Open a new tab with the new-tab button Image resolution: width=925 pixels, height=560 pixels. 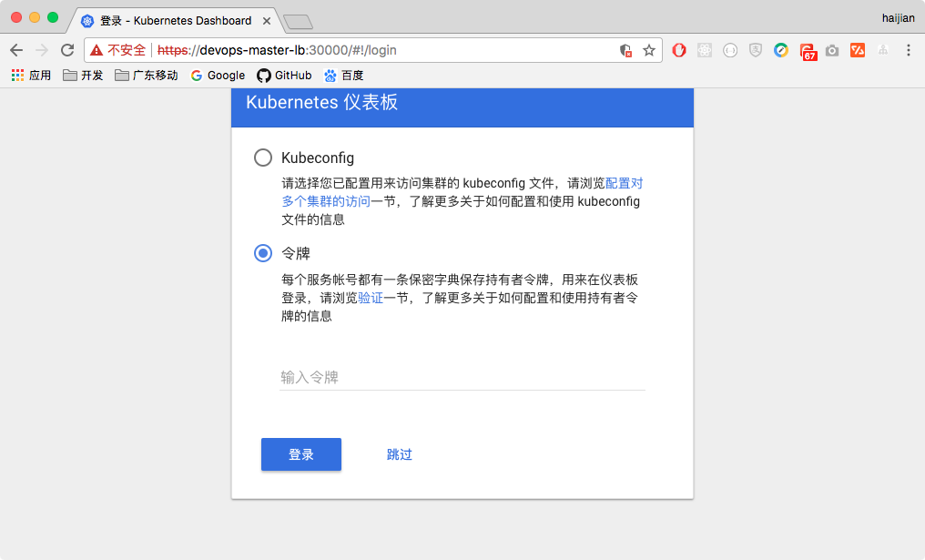point(298,23)
